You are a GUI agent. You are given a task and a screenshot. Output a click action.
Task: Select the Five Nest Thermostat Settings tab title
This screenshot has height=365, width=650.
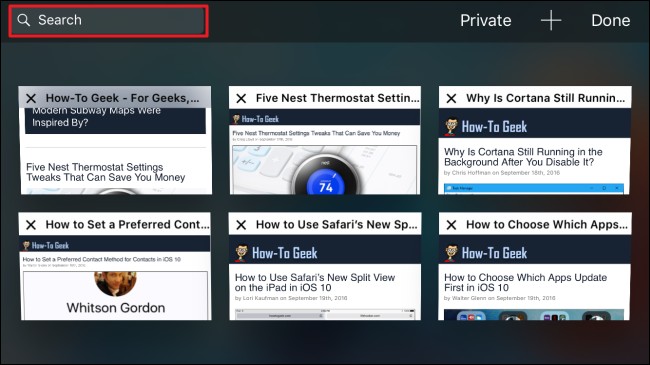pos(337,98)
